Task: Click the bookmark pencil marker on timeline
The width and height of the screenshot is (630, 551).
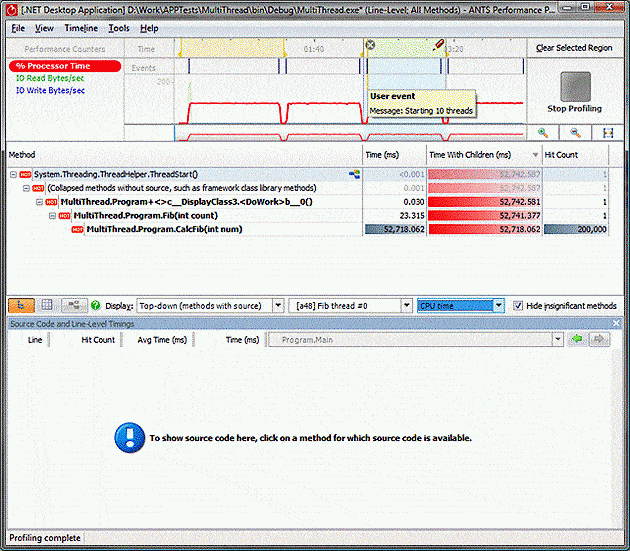Action: [438, 45]
